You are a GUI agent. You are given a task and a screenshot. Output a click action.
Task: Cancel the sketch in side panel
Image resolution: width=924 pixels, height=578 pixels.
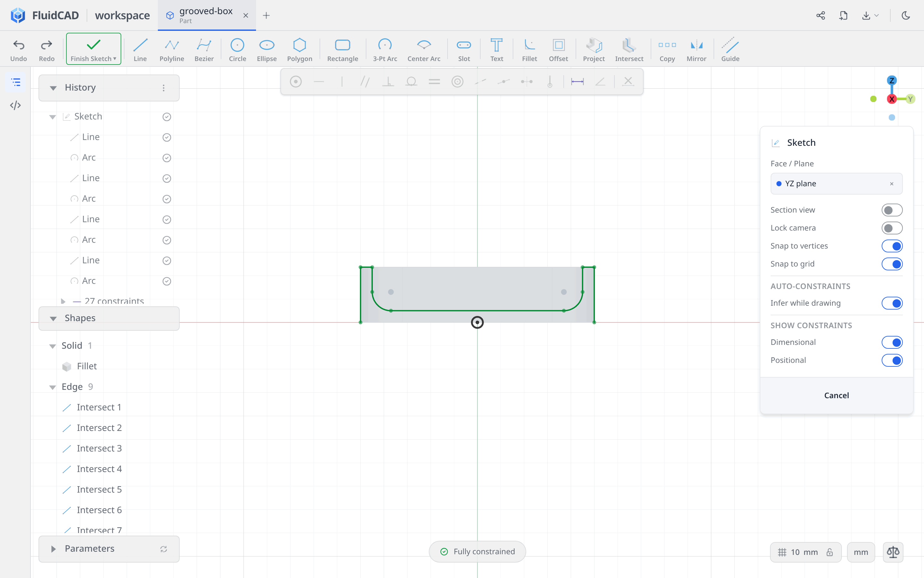click(x=836, y=395)
